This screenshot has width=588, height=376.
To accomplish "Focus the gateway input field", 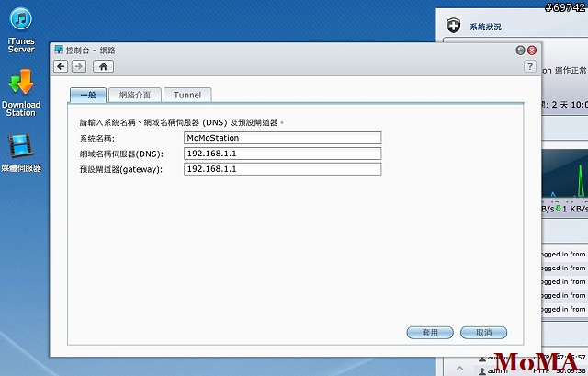I will 282,169.
